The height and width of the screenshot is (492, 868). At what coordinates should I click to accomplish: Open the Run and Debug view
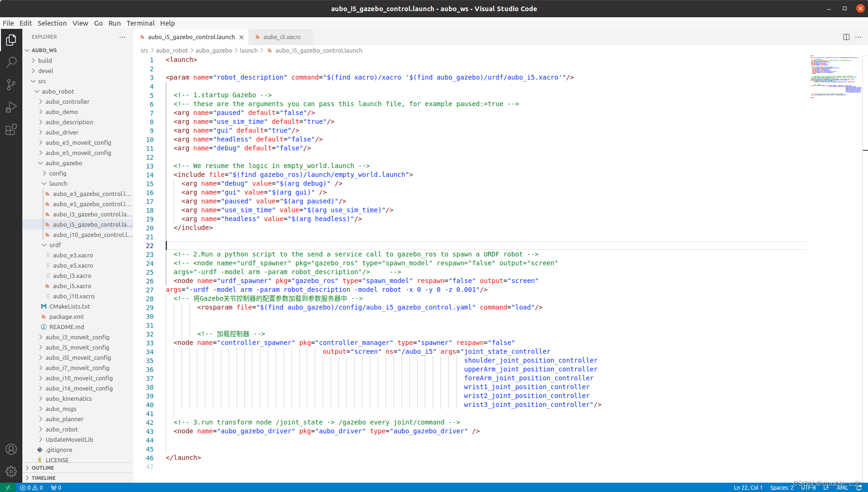pyautogui.click(x=11, y=107)
